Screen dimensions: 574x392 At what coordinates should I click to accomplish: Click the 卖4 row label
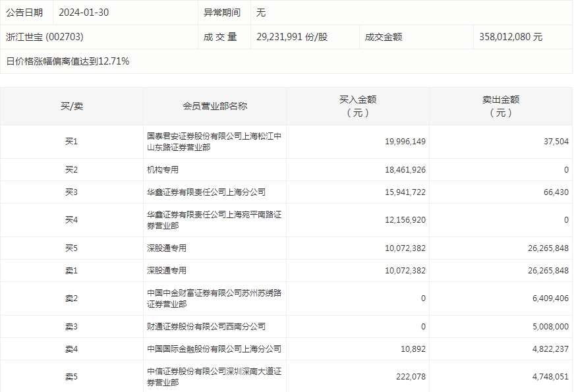tap(72, 349)
